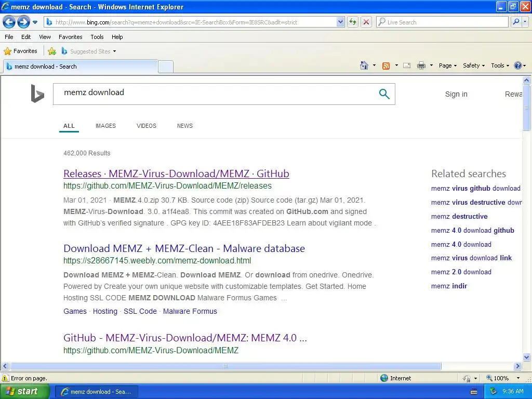This screenshot has width=532, height=399.
Task: Refresh the page with the green arrows icon
Action: click(353, 22)
